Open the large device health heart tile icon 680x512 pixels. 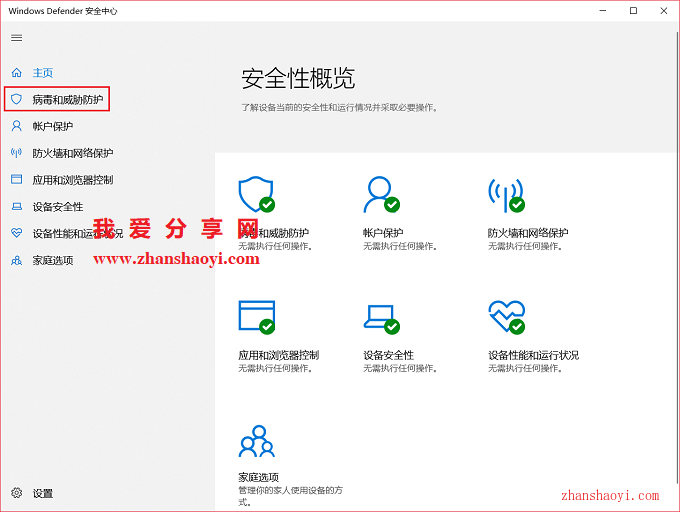coord(507,317)
